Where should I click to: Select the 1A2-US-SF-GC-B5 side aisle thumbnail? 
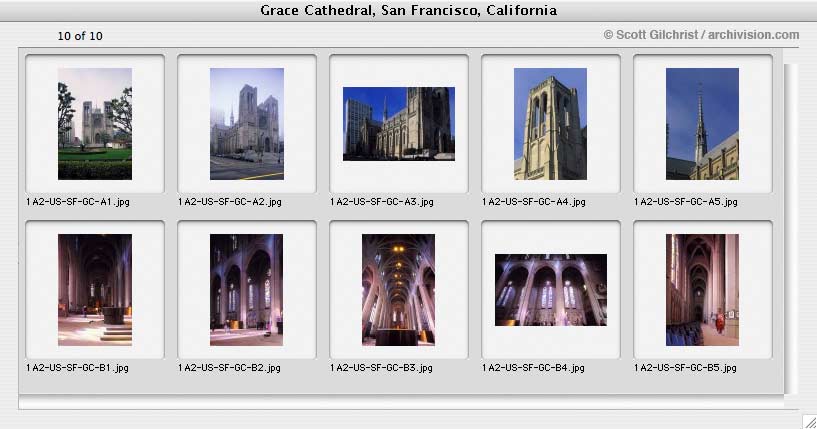pos(702,290)
